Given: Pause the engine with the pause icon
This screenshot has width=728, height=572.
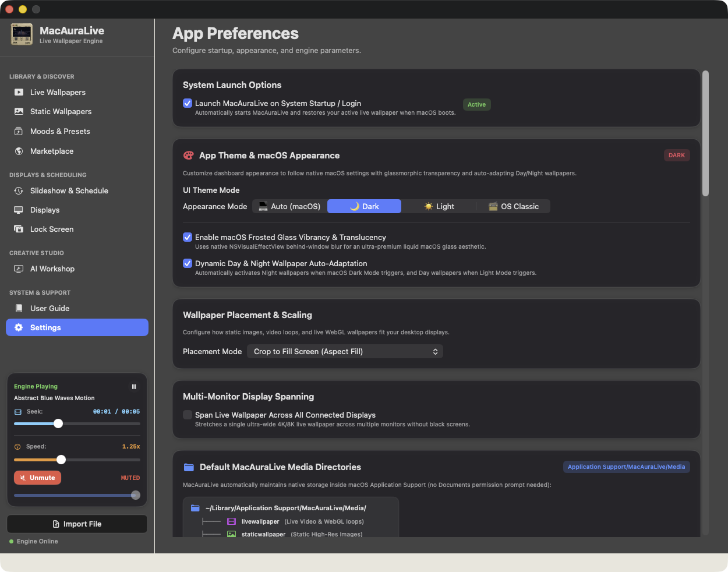Looking at the screenshot, I should (x=134, y=386).
